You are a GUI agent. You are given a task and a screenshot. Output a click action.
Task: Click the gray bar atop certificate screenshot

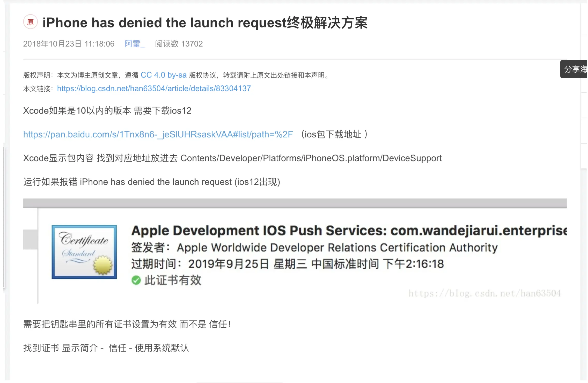click(x=295, y=203)
